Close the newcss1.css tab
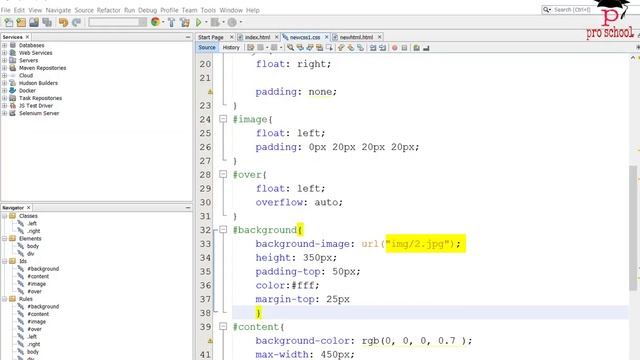640x360 pixels. 326,37
